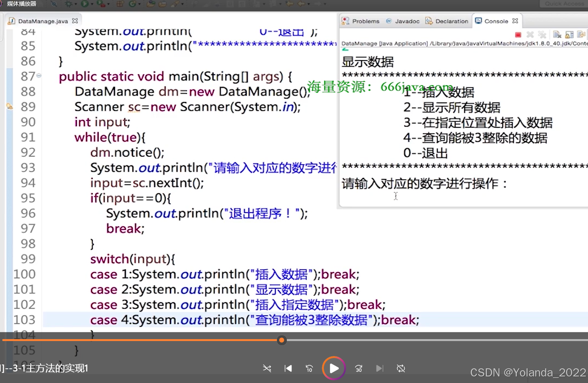588x383 pixels.
Task: Toggle shuffle in the media player
Action: pyautogui.click(x=267, y=368)
